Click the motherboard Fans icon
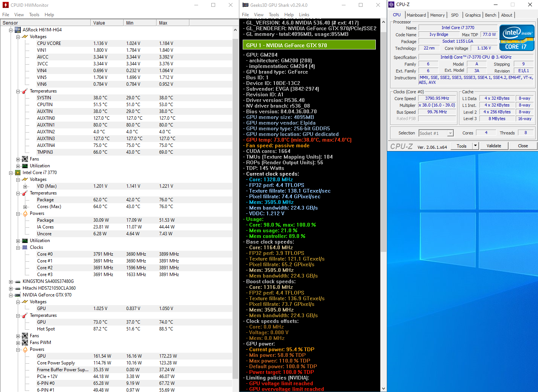The height and width of the screenshot is (392, 538). pyautogui.click(x=25, y=159)
